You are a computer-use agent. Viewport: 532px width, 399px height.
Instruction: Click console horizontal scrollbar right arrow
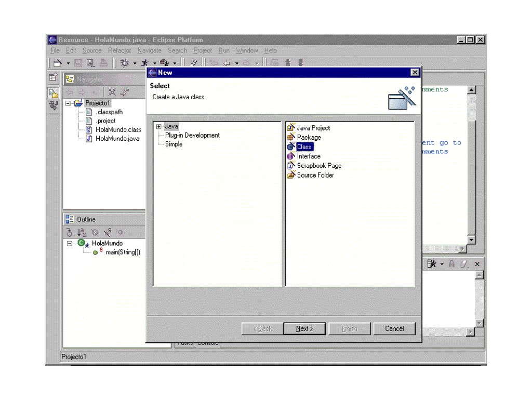click(x=470, y=332)
